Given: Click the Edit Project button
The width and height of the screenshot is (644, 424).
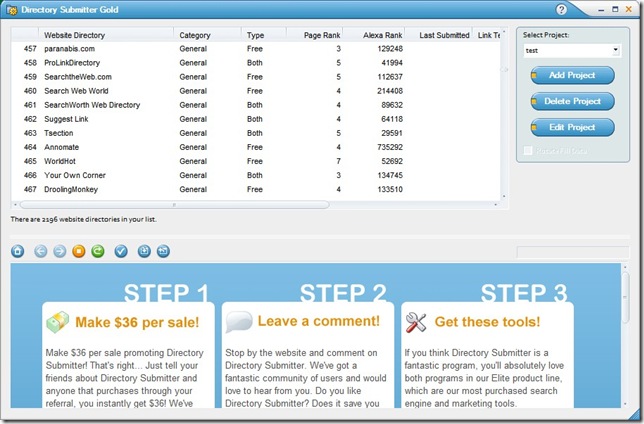Looking at the screenshot, I should 572,127.
